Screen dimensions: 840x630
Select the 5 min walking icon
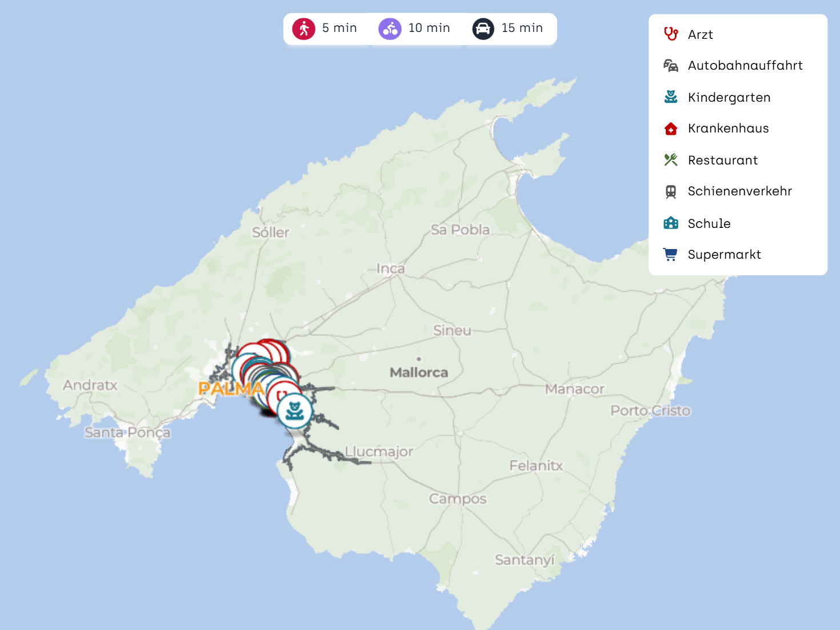coord(303,29)
